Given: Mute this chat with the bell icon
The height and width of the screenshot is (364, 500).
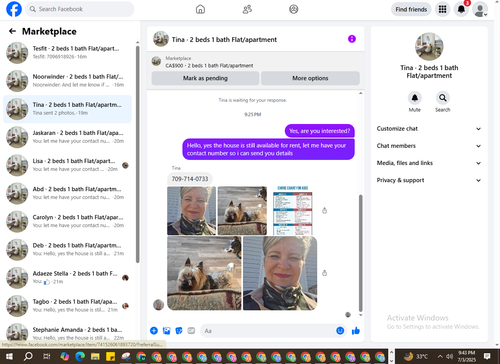Looking at the screenshot, I should pyautogui.click(x=415, y=98).
